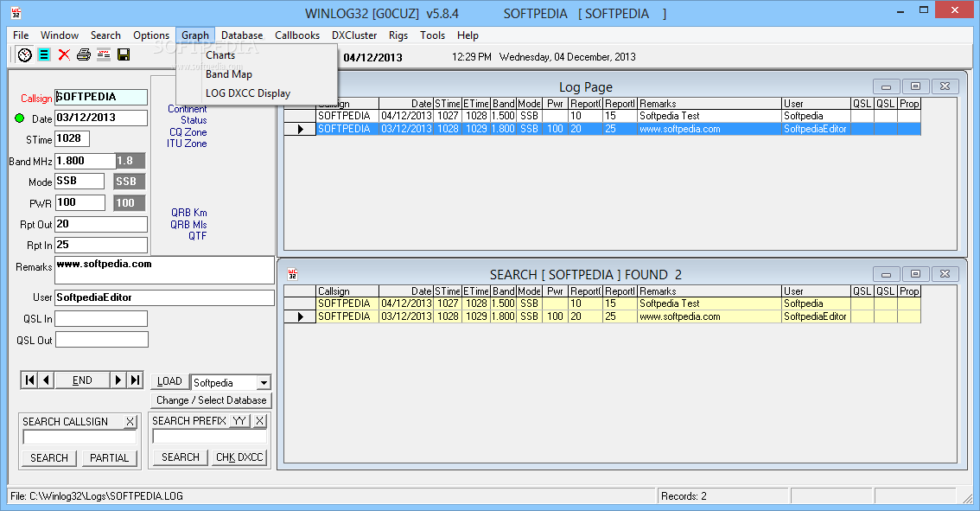Maximize the Log Page child window
The height and width of the screenshot is (511, 980).
(x=916, y=86)
